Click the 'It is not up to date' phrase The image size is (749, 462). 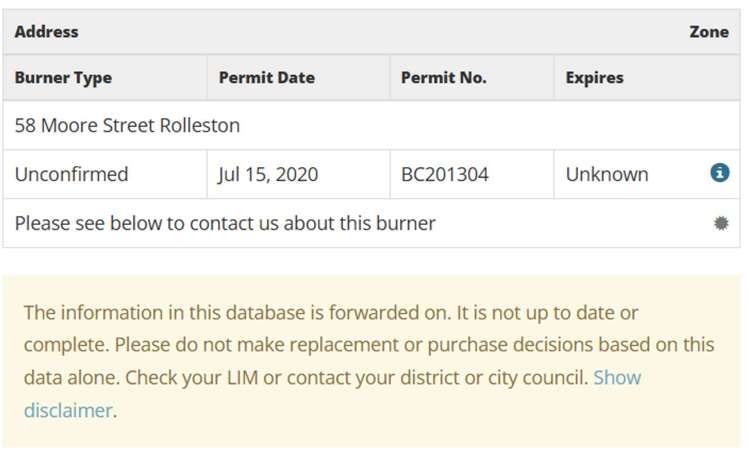coord(535,312)
